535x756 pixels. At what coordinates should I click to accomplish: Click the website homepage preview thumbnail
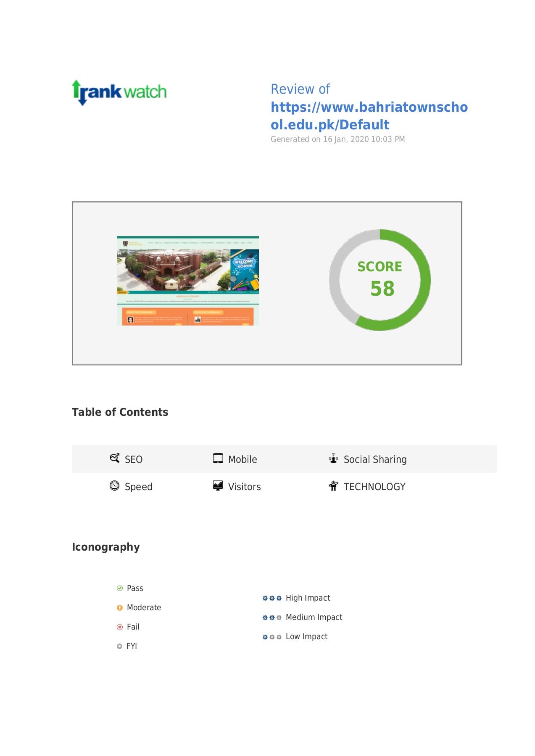coord(187,281)
